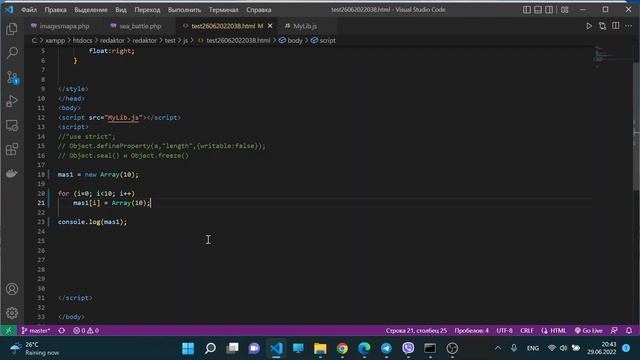Click Строка 21, столбец 25 position indicator
The height and width of the screenshot is (360, 640).
tap(416, 331)
